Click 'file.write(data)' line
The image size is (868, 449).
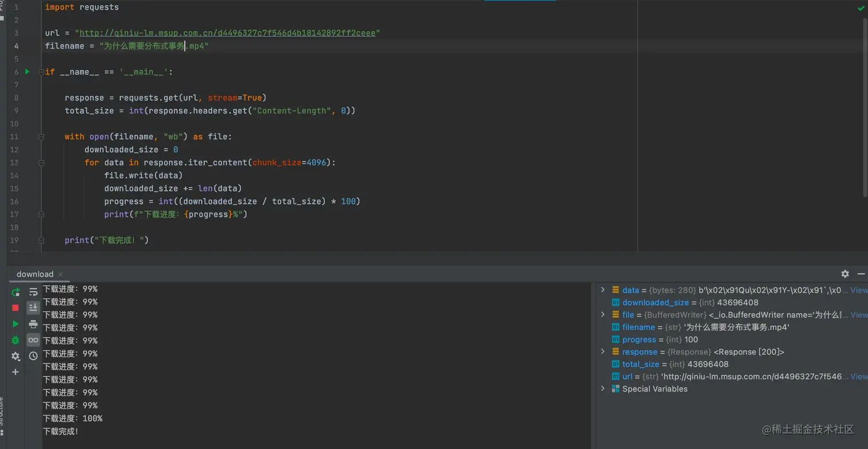144,175
